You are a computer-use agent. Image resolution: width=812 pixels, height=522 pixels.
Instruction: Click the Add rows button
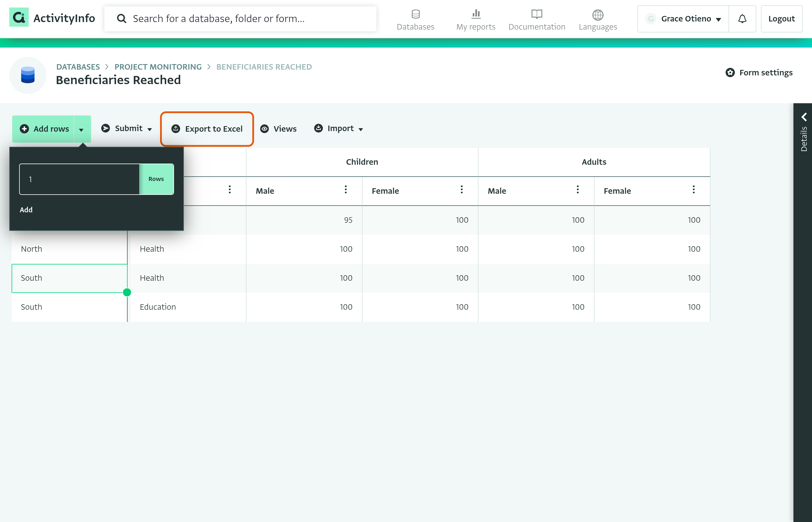[x=43, y=129]
